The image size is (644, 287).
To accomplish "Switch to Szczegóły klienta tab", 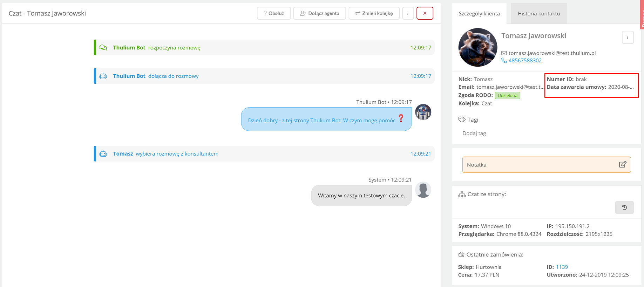I will [479, 14].
